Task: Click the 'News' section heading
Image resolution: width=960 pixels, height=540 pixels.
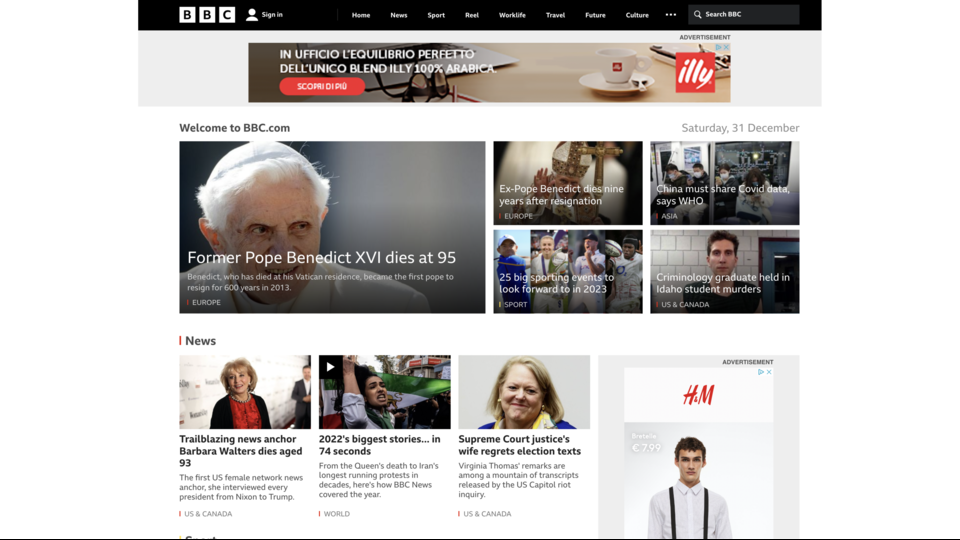Action: click(200, 341)
